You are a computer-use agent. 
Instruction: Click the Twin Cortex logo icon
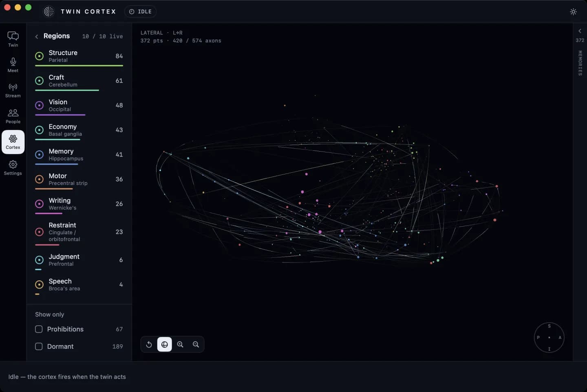pyautogui.click(x=49, y=11)
